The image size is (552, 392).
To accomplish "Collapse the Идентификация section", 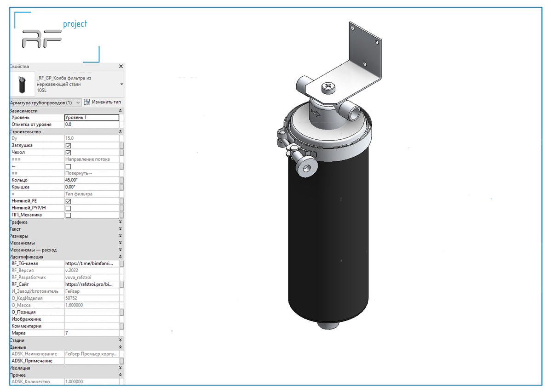I will [121, 257].
